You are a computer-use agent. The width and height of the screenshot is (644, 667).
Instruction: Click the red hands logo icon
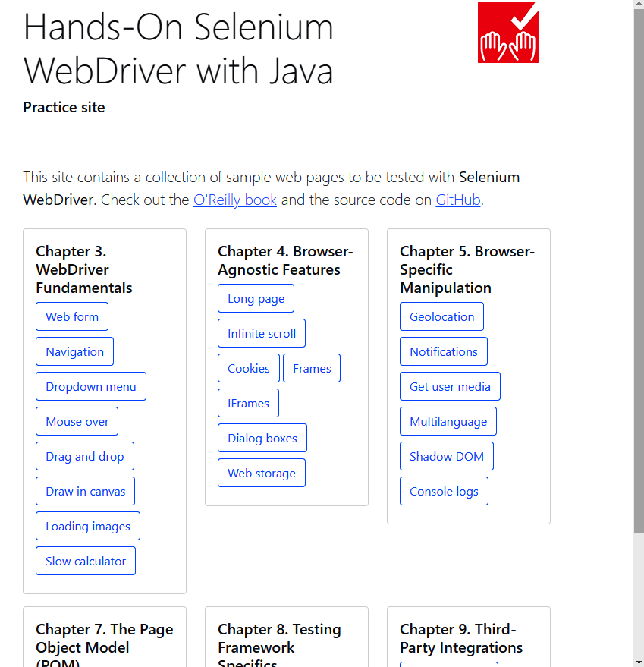[507, 33]
